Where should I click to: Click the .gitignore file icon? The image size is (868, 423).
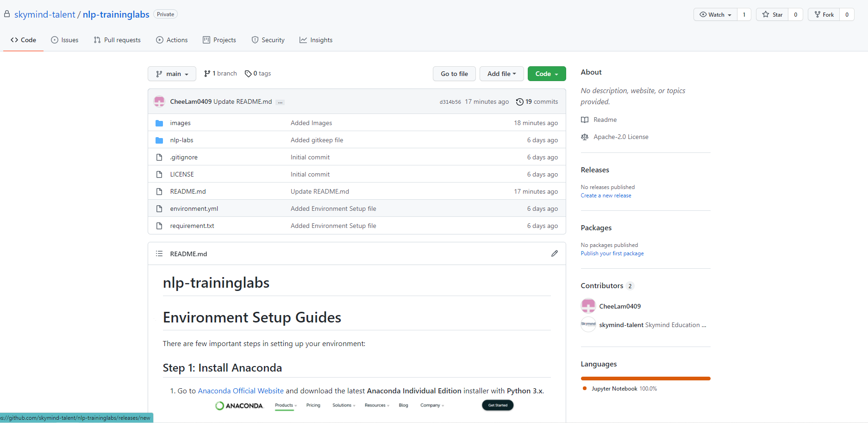pyautogui.click(x=159, y=157)
